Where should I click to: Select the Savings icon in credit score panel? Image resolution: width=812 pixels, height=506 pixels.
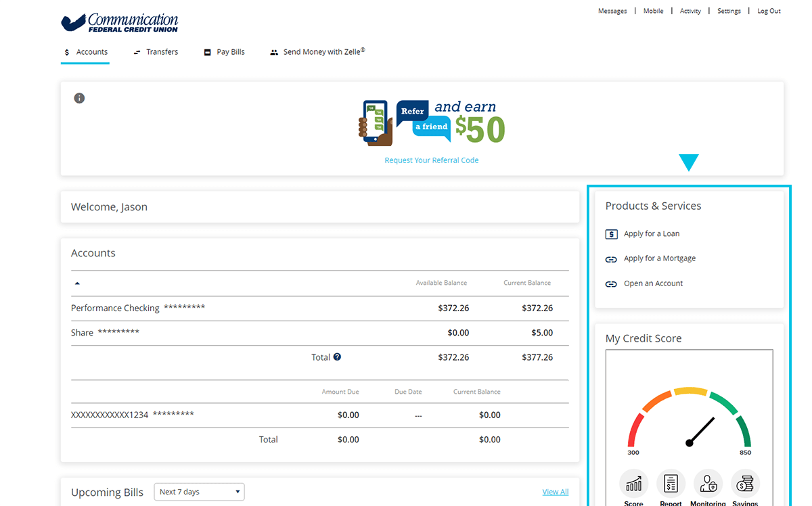(745, 484)
